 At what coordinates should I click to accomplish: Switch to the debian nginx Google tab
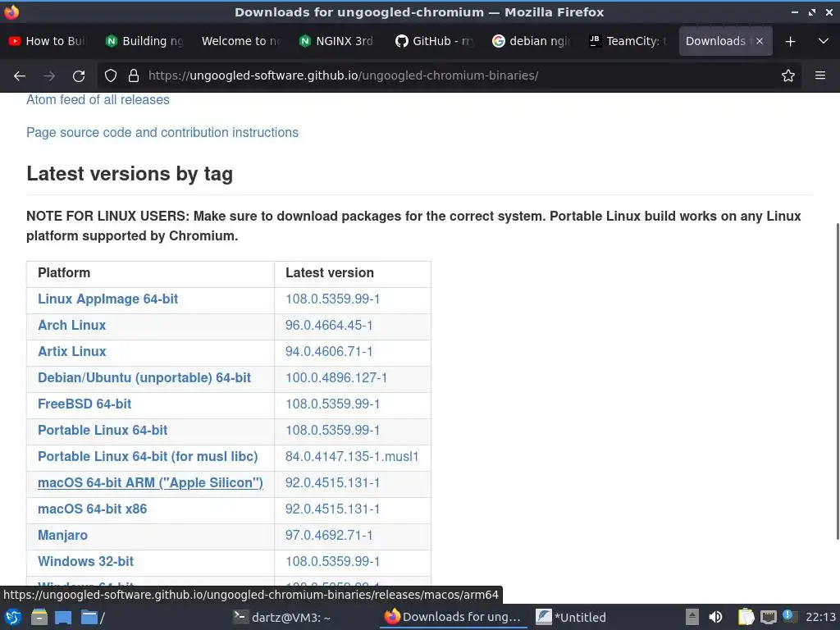[x=531, y=41]
